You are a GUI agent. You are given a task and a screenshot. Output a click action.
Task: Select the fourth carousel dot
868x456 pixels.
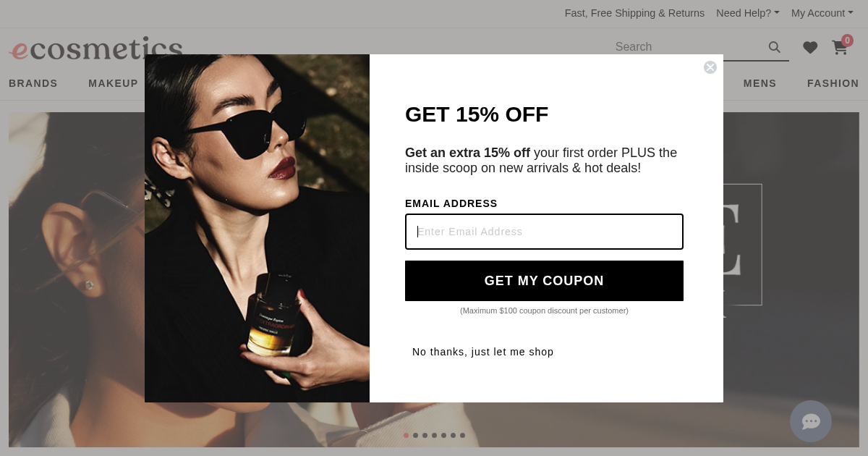(435, 435)
